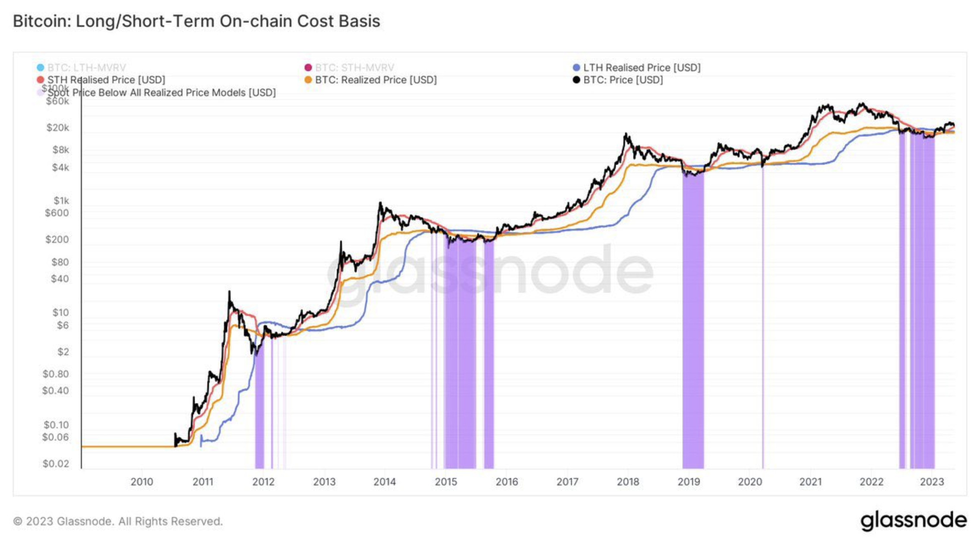Click the magenta STH-MVRV color dot
The width and height of the screenshot is (980, 541).
[308, 67]
